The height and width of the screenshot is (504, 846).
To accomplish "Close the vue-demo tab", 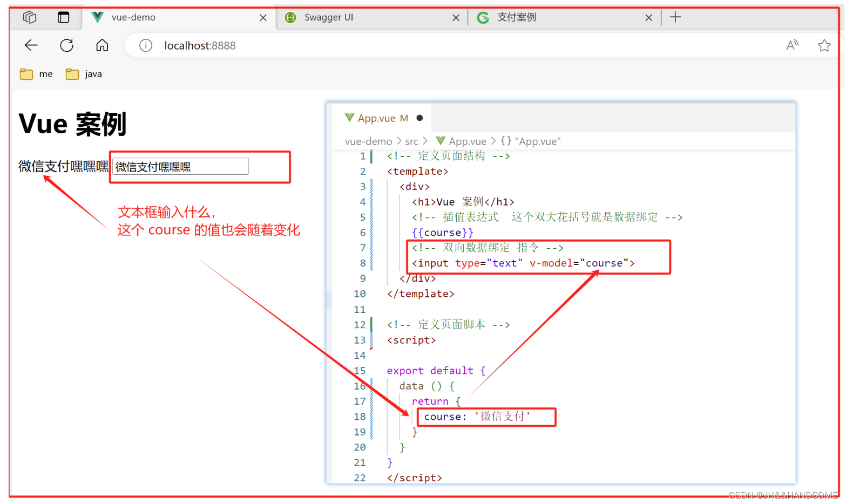I will click(x=263, y=18).
